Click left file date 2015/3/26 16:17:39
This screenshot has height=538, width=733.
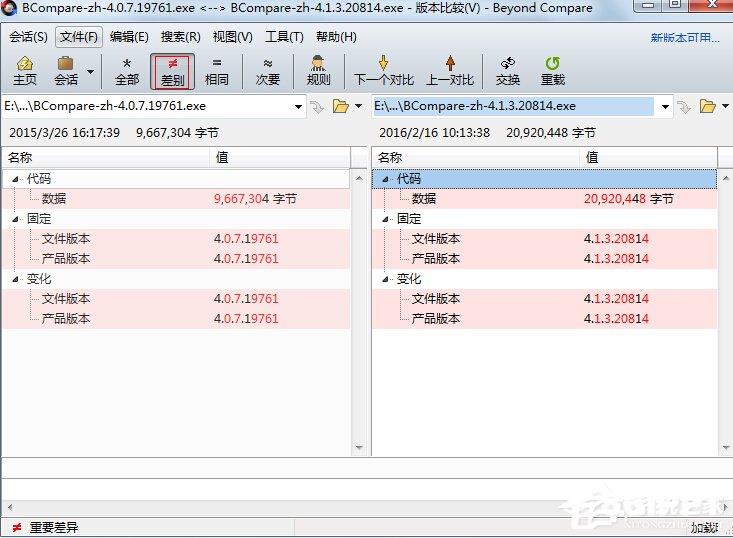[x=65, y=133]
